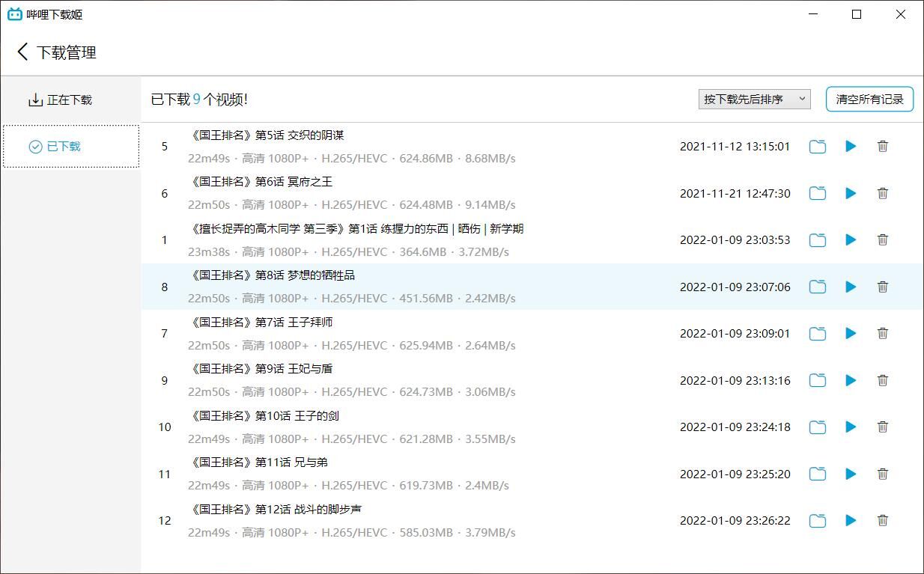Screen dimensions: 924x574
Task: Play 第12话 战斗的脚步声 video
Action: (x=851, y=521)
